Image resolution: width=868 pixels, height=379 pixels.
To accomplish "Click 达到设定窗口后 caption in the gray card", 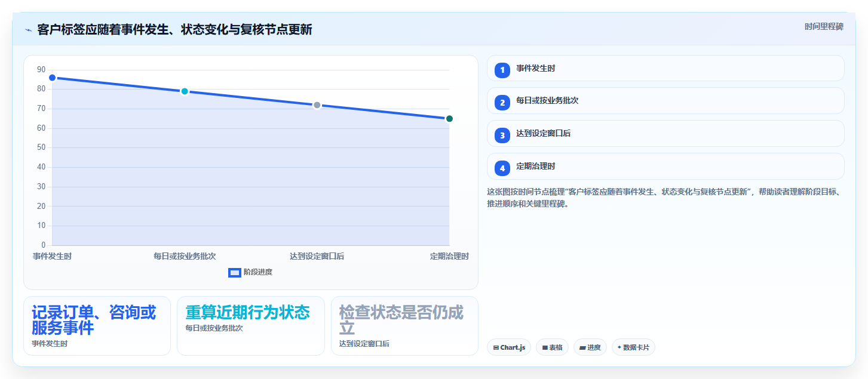I will point(364,344).
